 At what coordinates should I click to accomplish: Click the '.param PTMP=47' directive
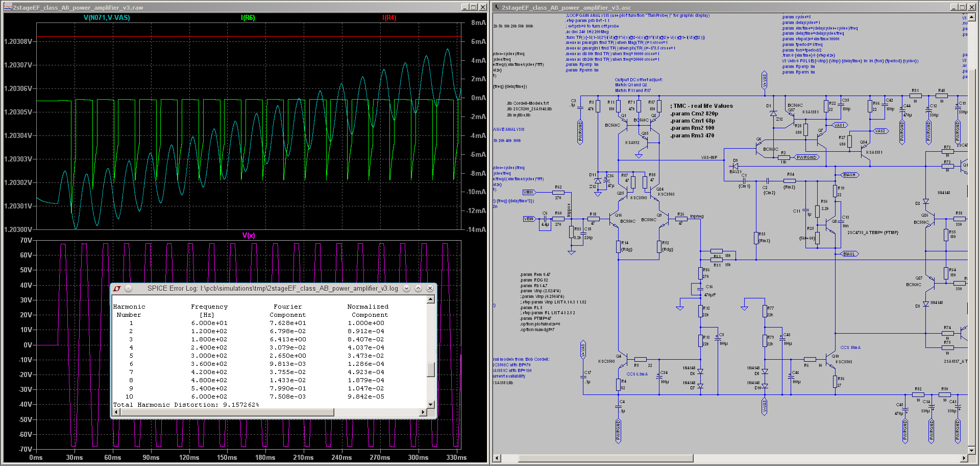click(535, 318)
